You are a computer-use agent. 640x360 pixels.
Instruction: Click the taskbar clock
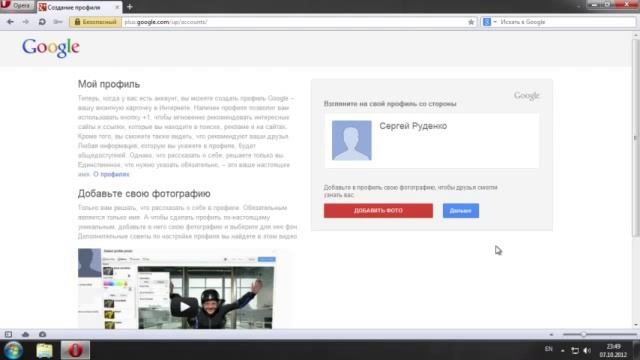pyautogui.click(x=613, y=351)
